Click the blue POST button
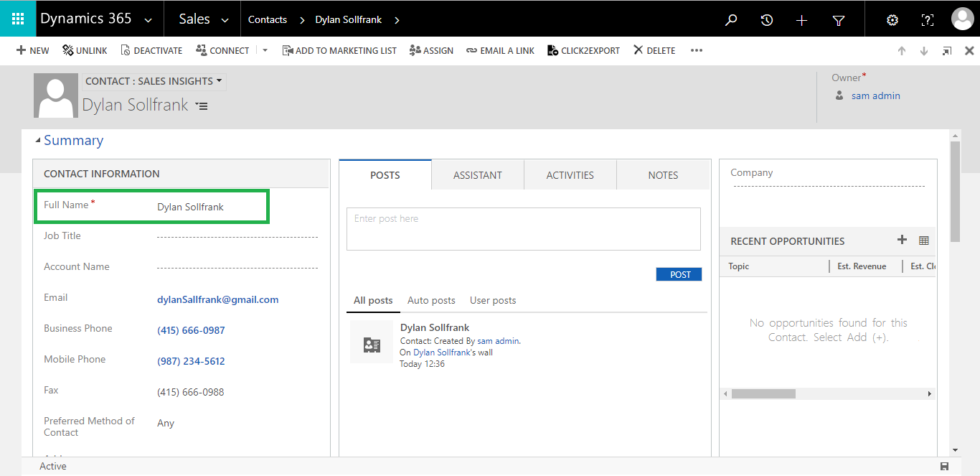 tap(679, 274)
